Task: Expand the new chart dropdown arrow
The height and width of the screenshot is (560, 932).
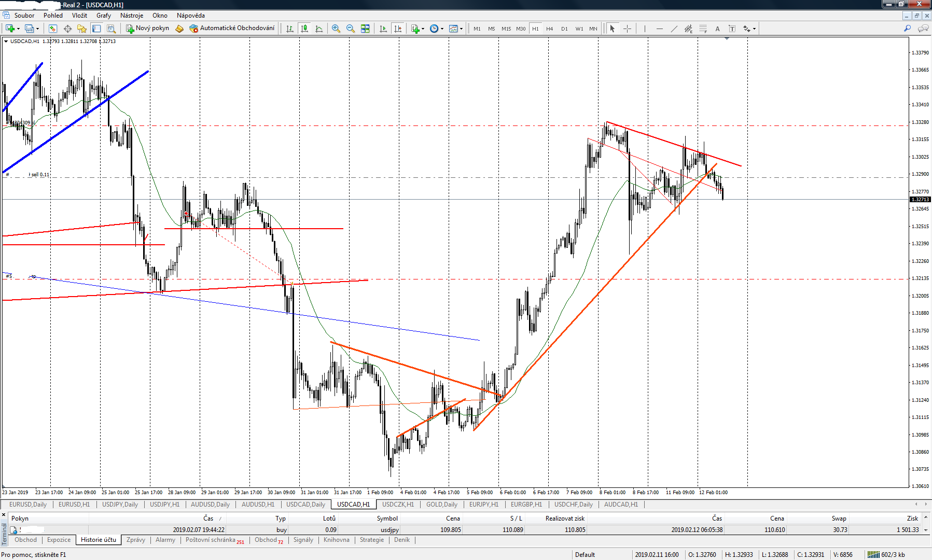Action: click(18, 29)
